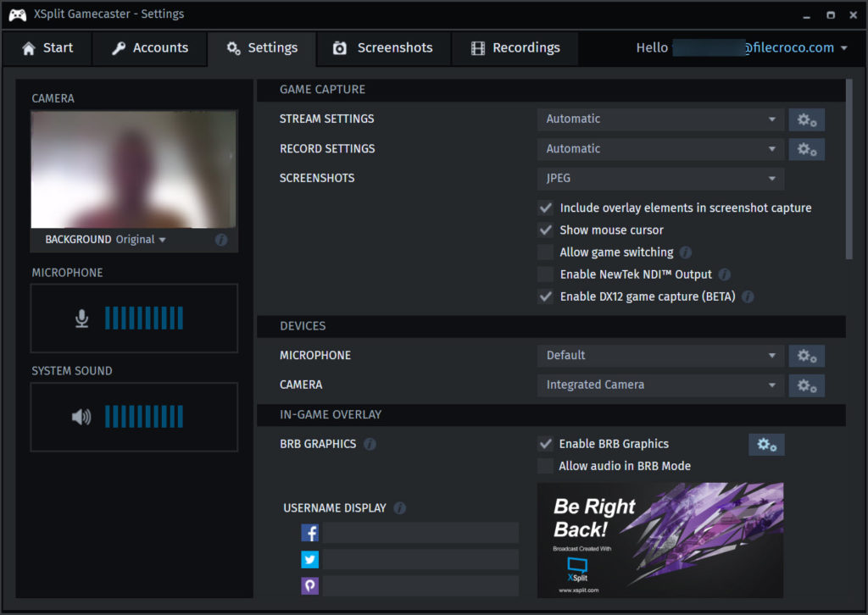This screenshot has height=615, width=868.
Task: Open the Microphone Default device dropdown
Action: coord(660,356)
